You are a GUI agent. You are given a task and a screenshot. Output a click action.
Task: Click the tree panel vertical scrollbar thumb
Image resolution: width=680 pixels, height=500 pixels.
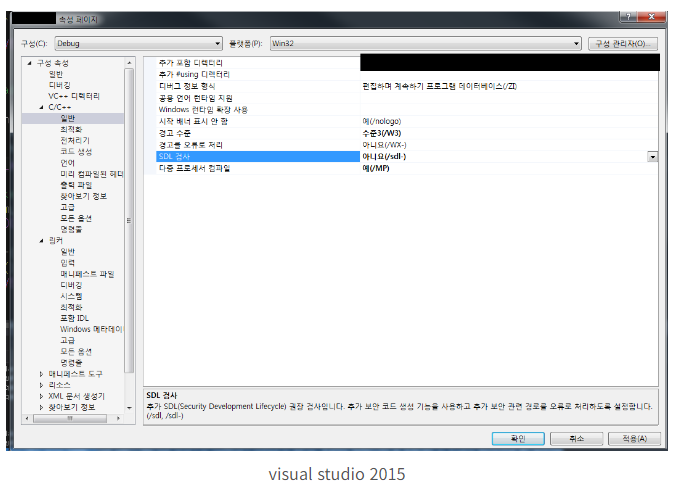pyautogui.click(x=129, y=220)
